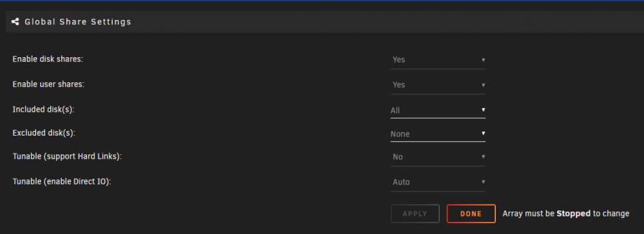This screenshot has width=644, height=234.
Task: Select the 'Excluded disk(s):' label
Action: 44,133
